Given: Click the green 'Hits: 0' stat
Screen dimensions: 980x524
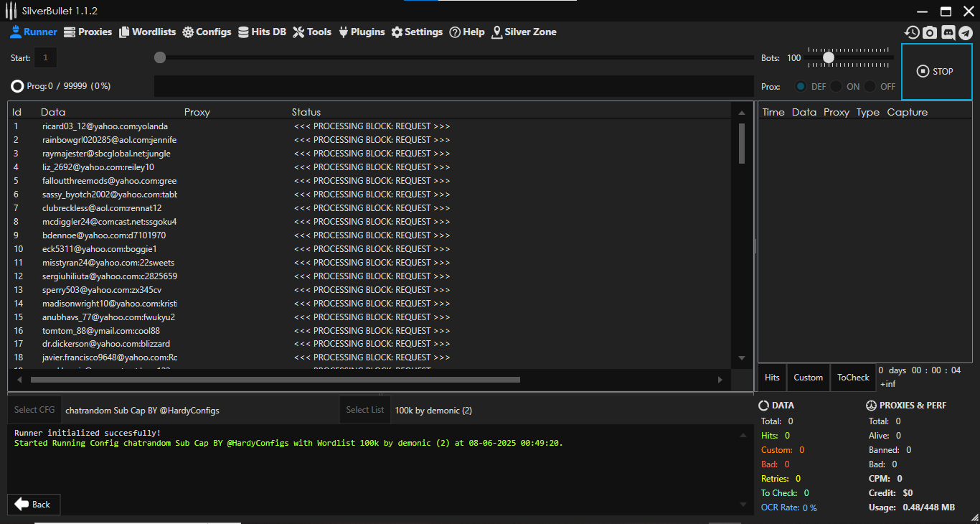Looking at the screenshot, I should coord(776,436).
